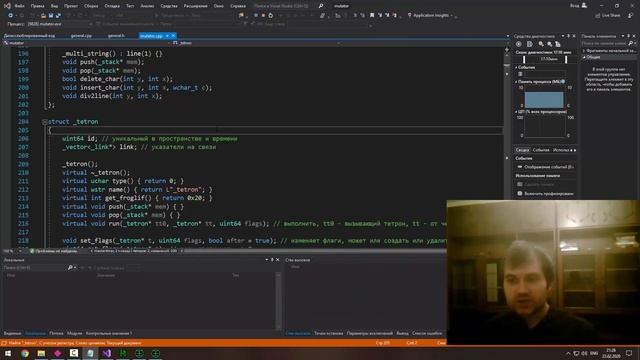640x360 pixels.
Task: Click the Visual Studio search magnifier icon
Action: [321, 6]
